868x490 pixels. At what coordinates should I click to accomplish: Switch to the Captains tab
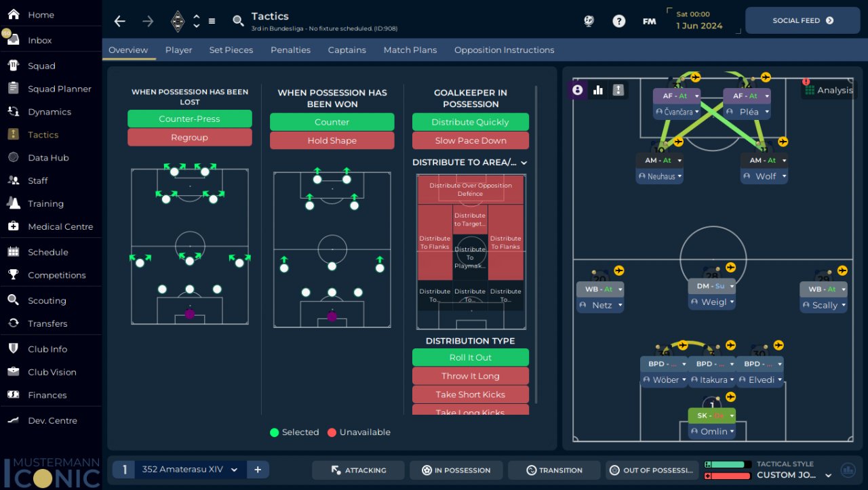pos(347,50)
